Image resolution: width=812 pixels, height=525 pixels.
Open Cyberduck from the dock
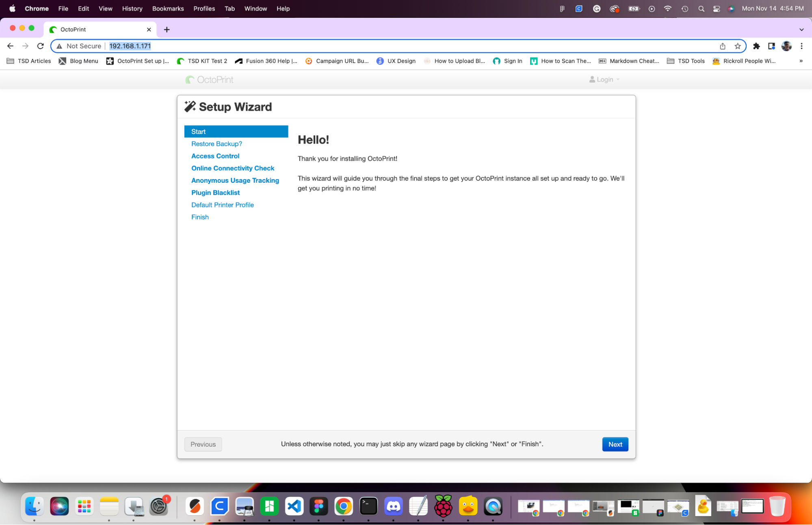(468, 506)
